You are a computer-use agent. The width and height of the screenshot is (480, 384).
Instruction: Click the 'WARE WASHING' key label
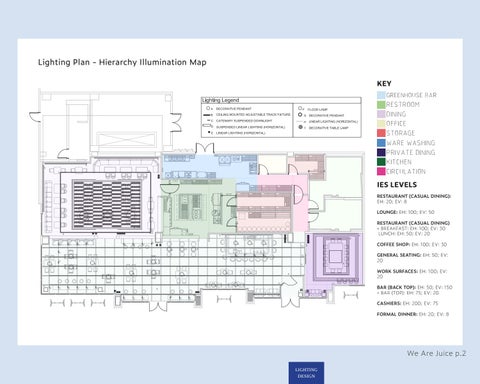[x=411, y=143]
